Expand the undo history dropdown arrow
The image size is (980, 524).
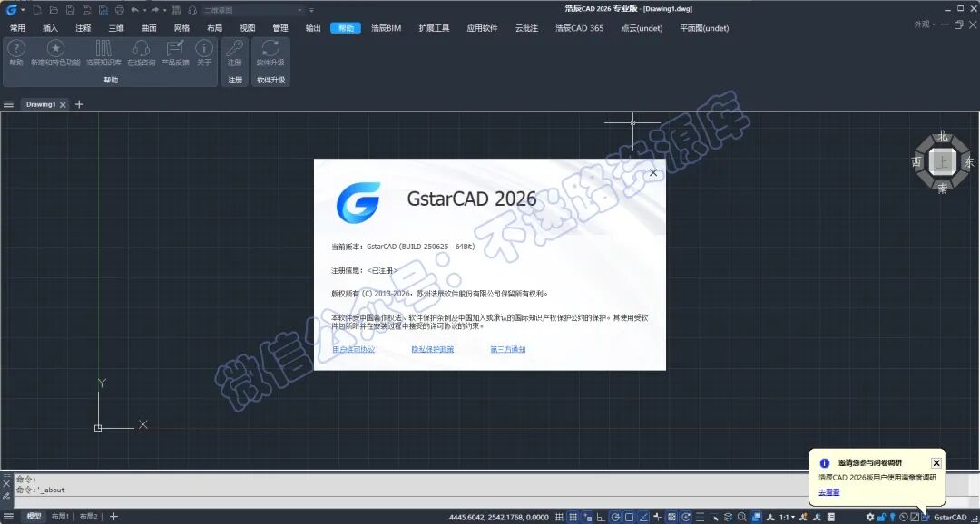(x=144, y=10)
